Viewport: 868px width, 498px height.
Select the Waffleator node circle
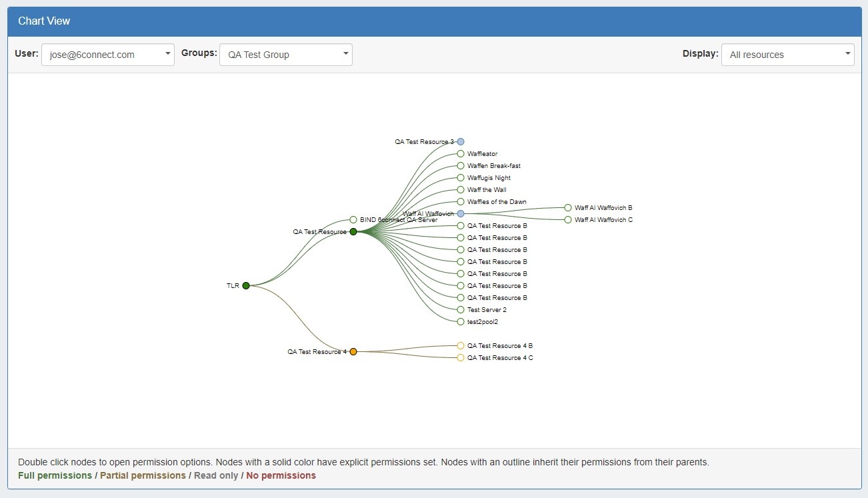pos(461,153)
